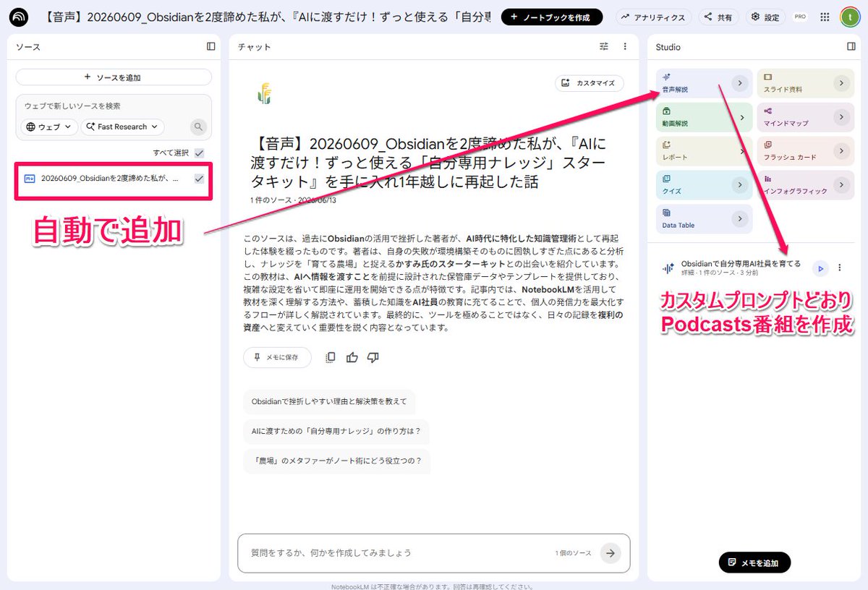
Task: Open マインドマップ customize arrow
Action: pos(841,117)
